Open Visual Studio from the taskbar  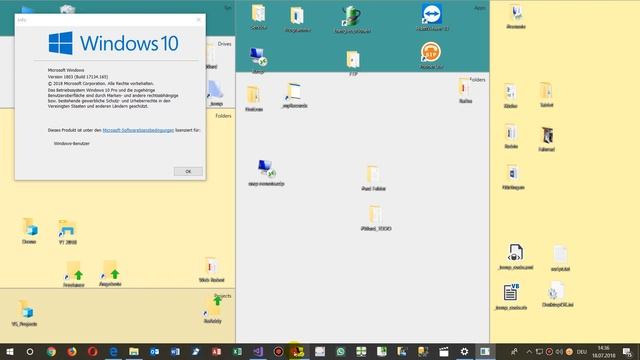tap(258, 351)
